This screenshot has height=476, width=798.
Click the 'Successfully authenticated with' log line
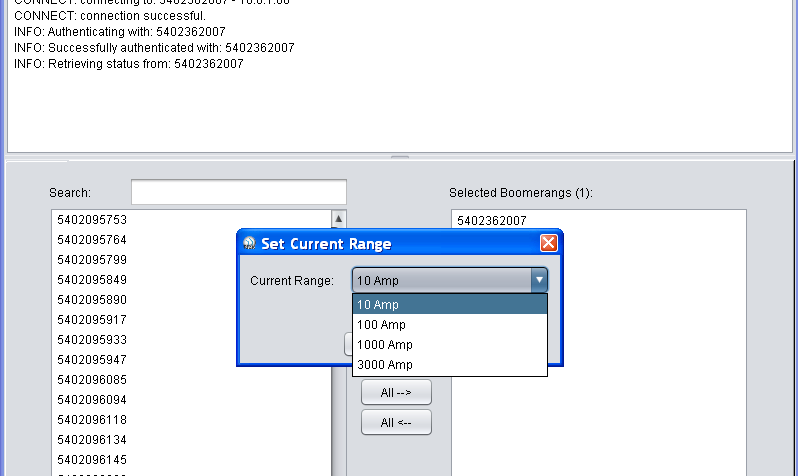click(x=154, y=48)
